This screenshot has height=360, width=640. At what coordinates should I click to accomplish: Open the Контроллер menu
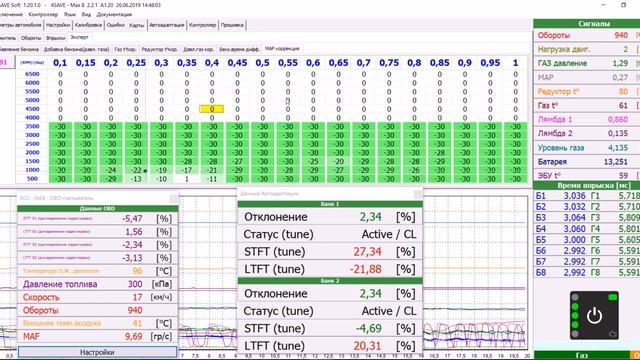point(43,14)
